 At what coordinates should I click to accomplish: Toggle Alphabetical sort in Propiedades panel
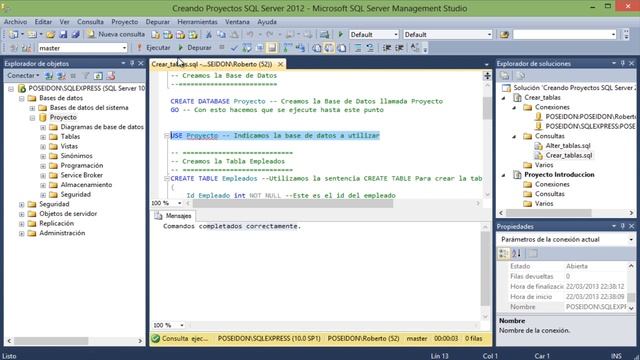coord(516,253)
